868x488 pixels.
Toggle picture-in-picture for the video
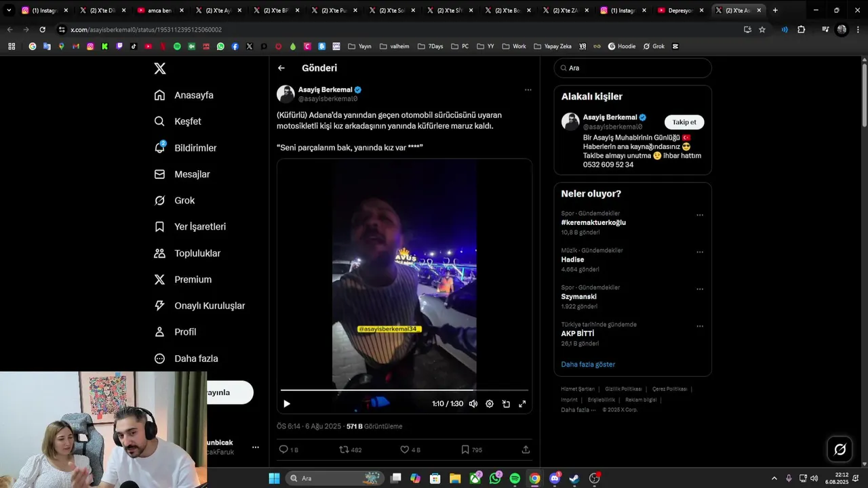[506, 404]
